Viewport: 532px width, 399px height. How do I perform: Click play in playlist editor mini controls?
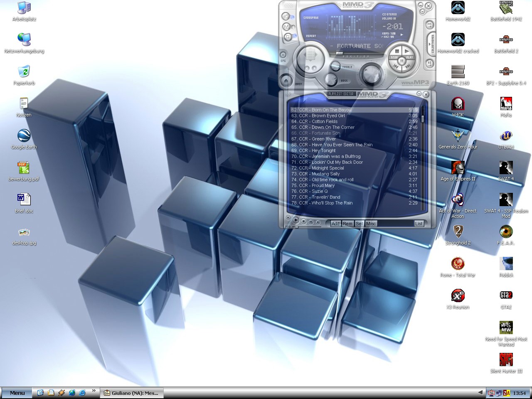click(x=296, y=220)
